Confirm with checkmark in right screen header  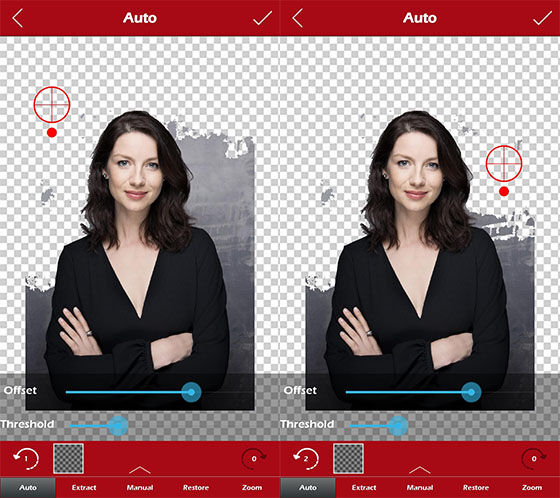pos(542,18)
